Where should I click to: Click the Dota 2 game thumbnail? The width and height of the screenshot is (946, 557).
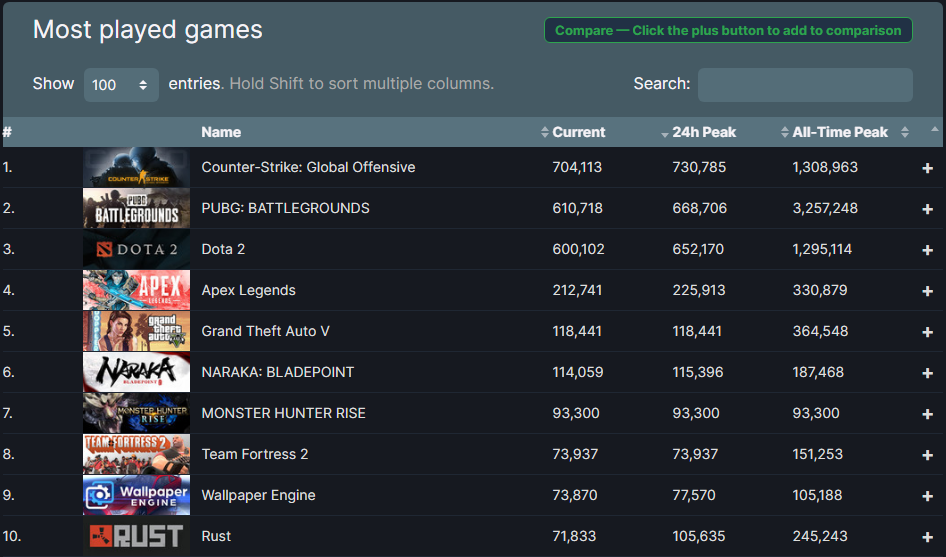click(x=136, y=249)
